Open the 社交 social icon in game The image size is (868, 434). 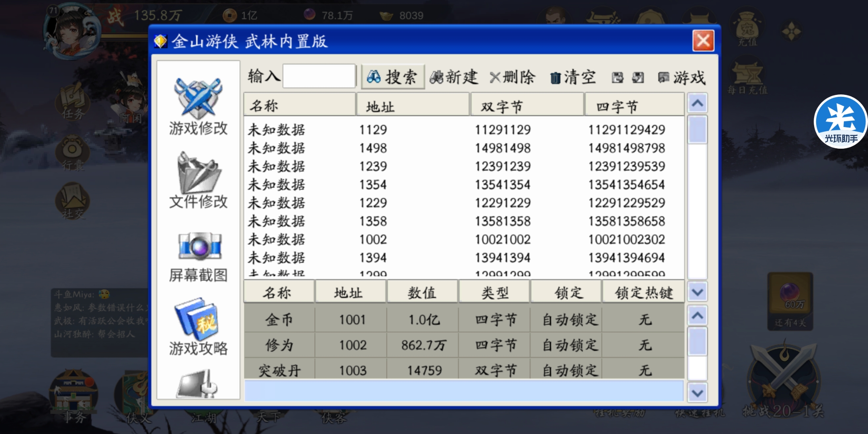tap(73, 201)
